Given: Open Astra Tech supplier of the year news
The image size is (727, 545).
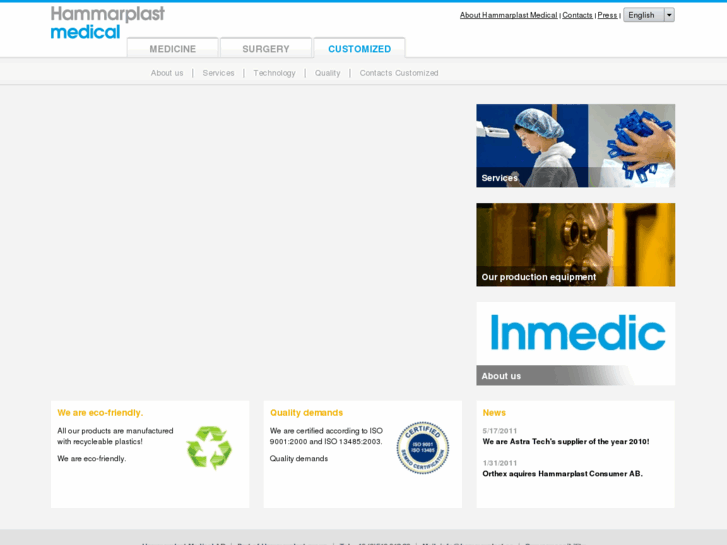Looking at the screenshot, I should (x=566, y=442).
